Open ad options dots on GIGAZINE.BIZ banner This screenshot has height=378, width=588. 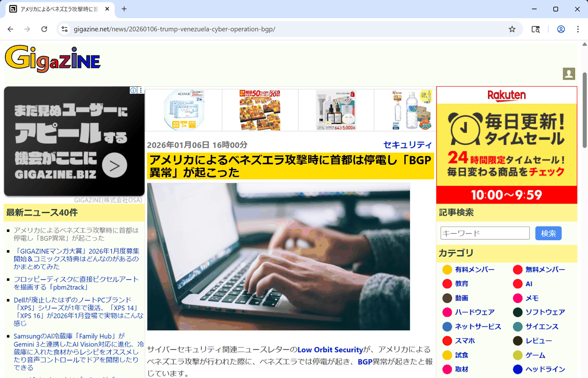141,90
